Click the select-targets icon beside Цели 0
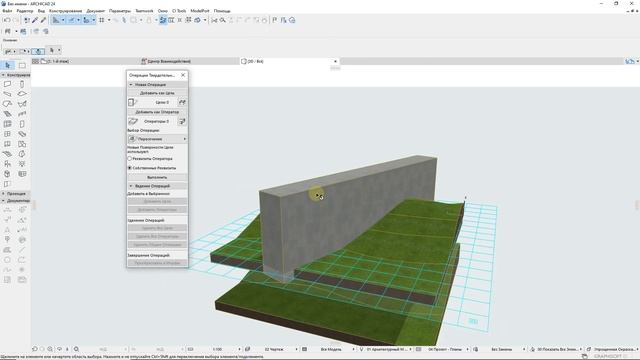The image size is (640, 360). click(x=182, y=102)
